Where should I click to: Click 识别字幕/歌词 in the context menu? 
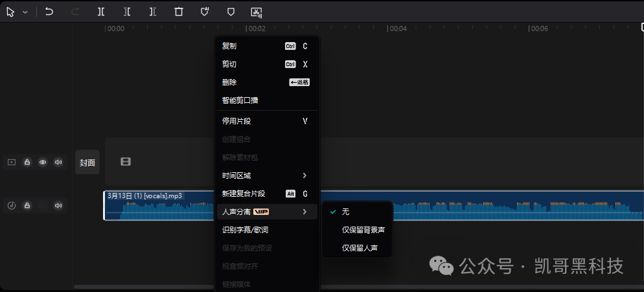click(x=245, y=230)
